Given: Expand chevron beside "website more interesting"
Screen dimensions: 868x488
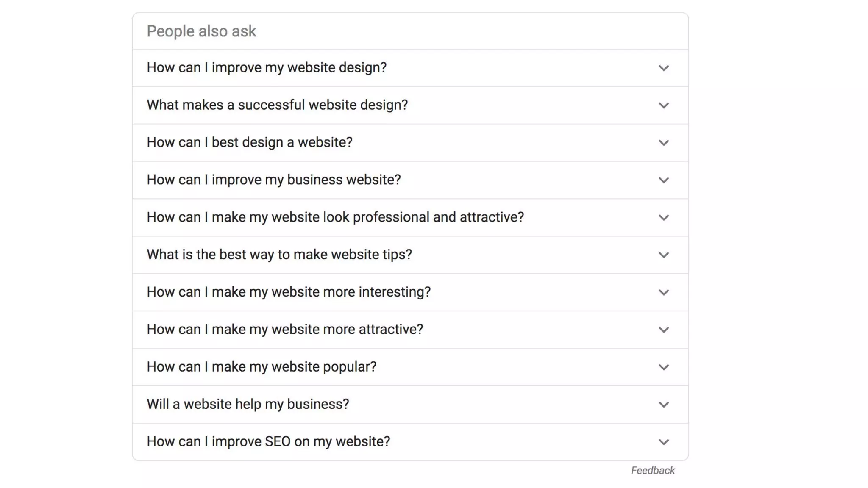Looking at the screenshot, I should pos(663,292).
